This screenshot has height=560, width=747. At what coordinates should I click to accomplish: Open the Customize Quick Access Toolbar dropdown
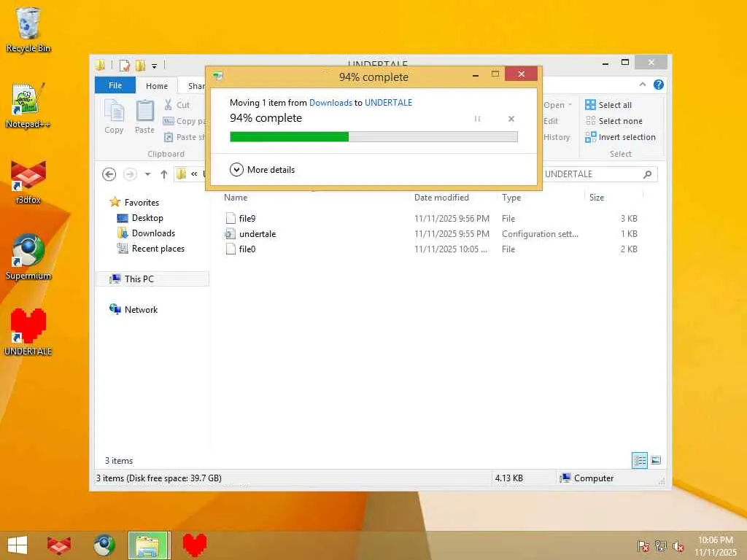[x=155, y=66]
